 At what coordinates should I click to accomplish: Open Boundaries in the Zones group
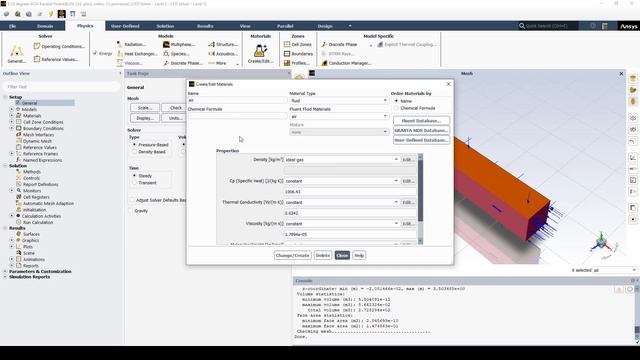pyautogui.click(x=298, y=53)
